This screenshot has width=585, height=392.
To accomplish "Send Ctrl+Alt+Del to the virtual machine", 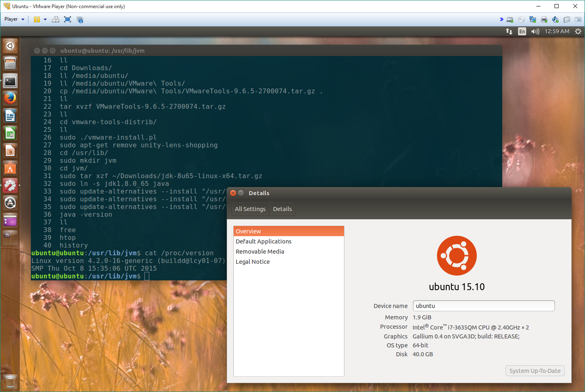I will (56, 19).
